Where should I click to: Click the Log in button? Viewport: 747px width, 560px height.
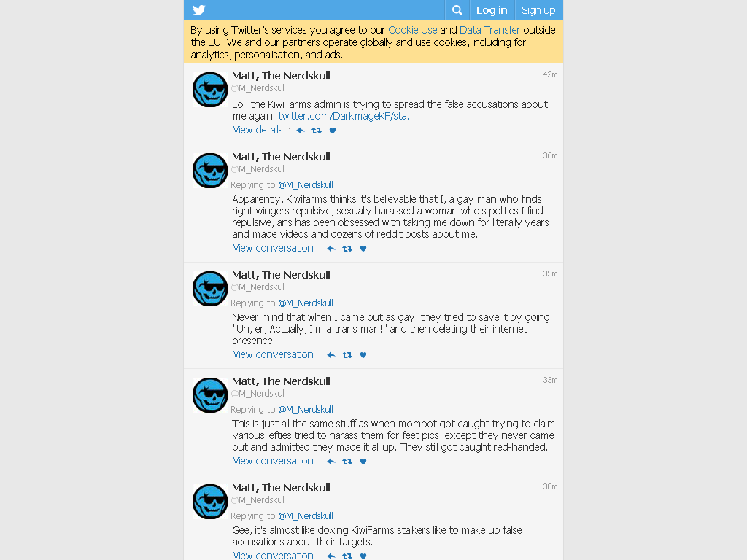click(x=492, y=10)
